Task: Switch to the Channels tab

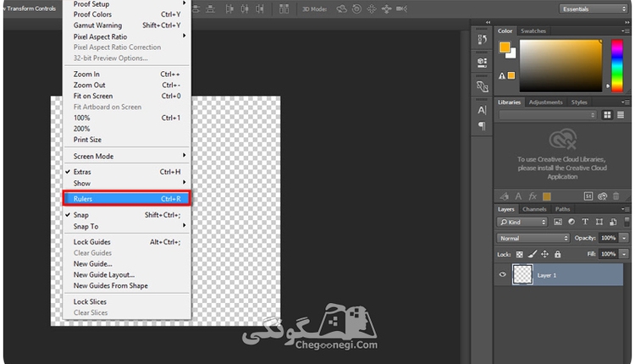Action: (x=534, y=209)
